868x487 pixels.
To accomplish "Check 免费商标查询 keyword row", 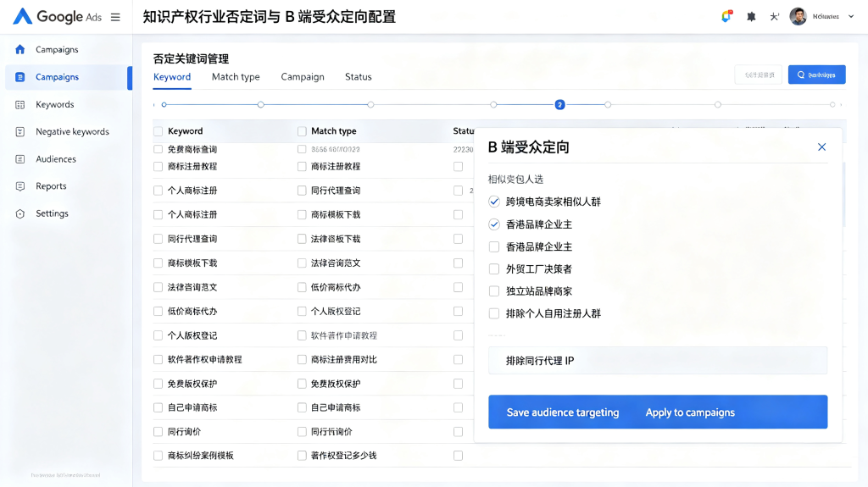I will pos(159,149).
